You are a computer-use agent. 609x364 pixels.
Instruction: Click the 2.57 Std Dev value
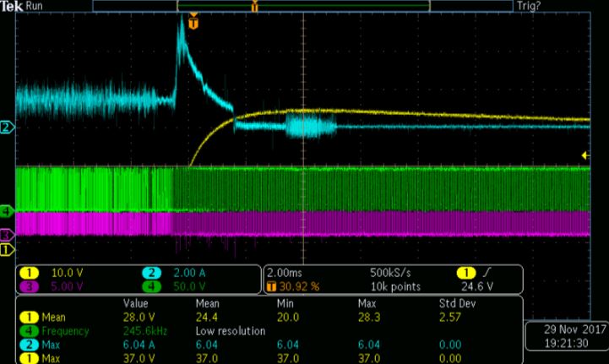click(449, 318)
